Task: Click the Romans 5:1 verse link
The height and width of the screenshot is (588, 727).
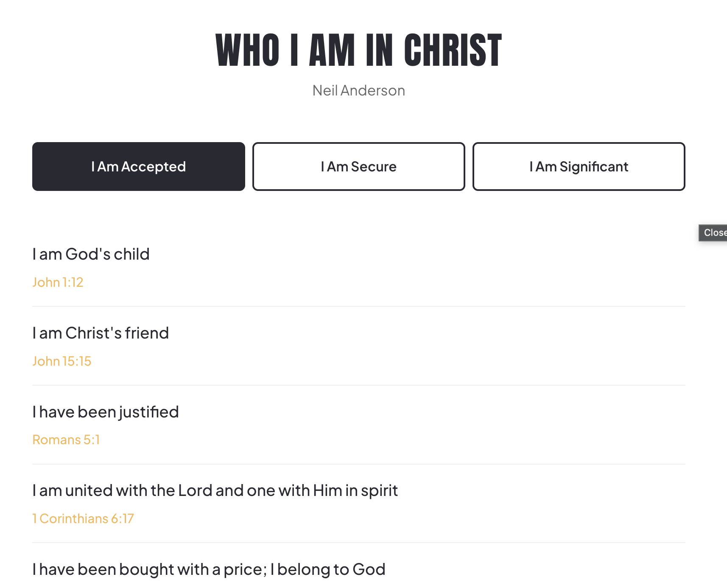Action: (x=66, y=440)
